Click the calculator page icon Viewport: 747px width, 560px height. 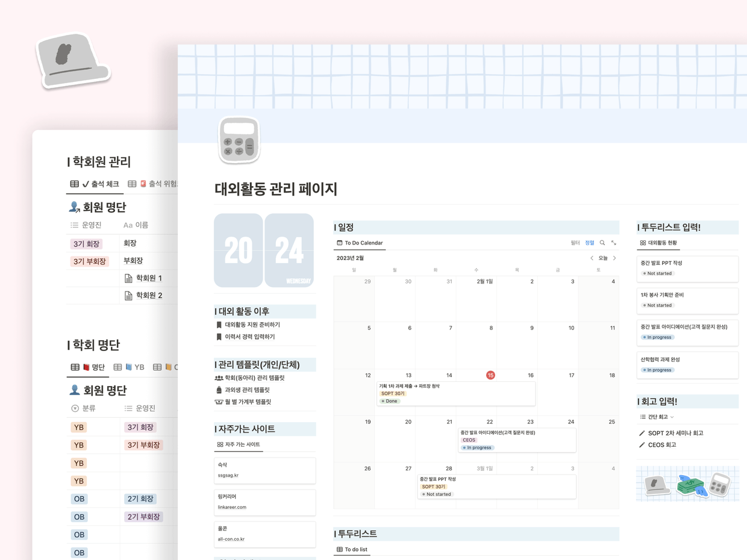(x=239, y=140)
